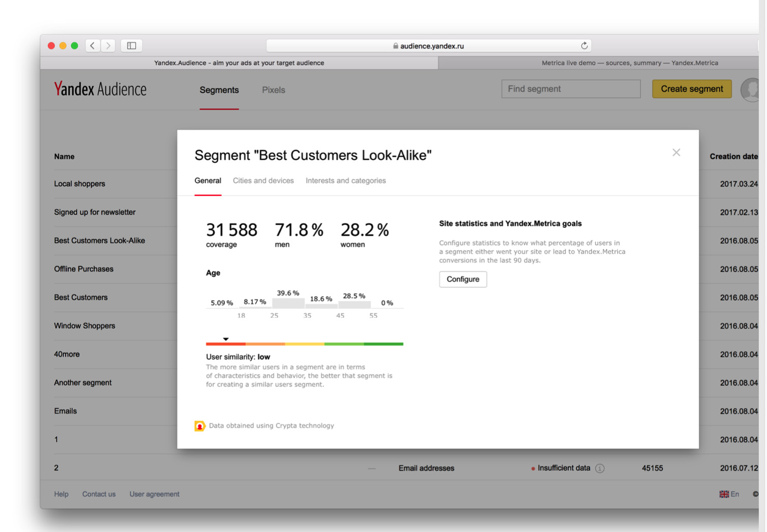The height and width of the screenshot is (532, 767).
Task: Click the Email addresses cell
Action: 426,468
